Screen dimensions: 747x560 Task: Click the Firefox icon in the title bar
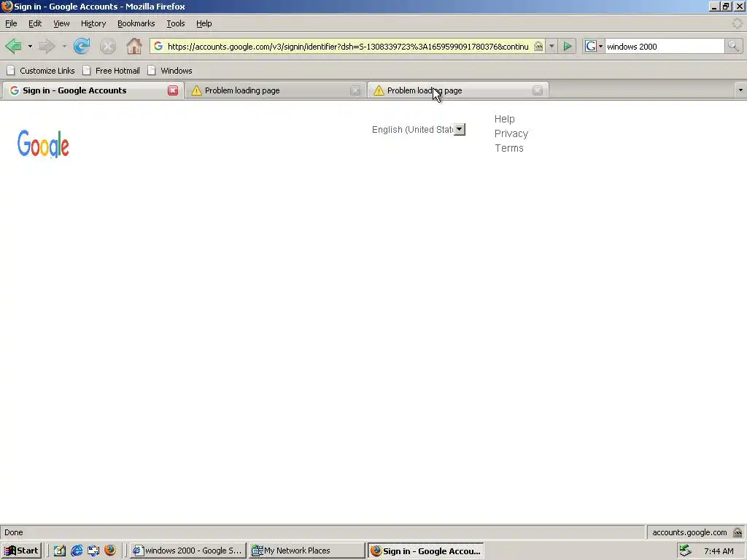pyautogui.click(x=7, y=6)
